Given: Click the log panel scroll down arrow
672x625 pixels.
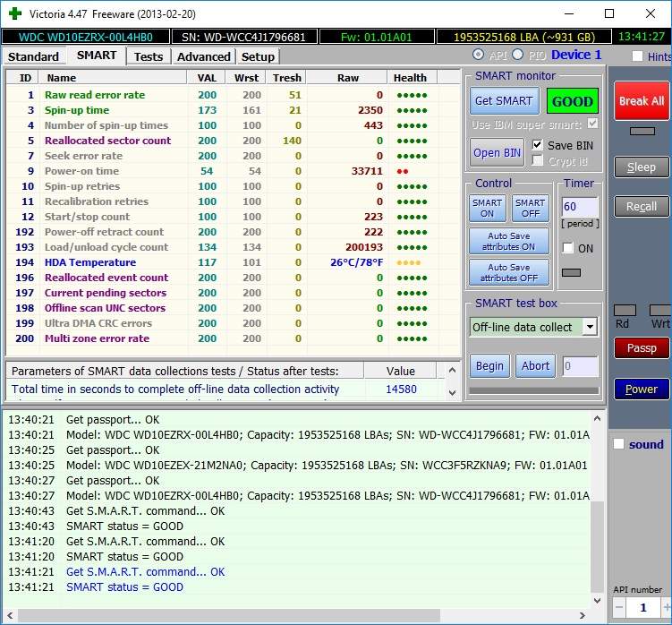Looking at the screenshot, I should (x=598, y=601).
